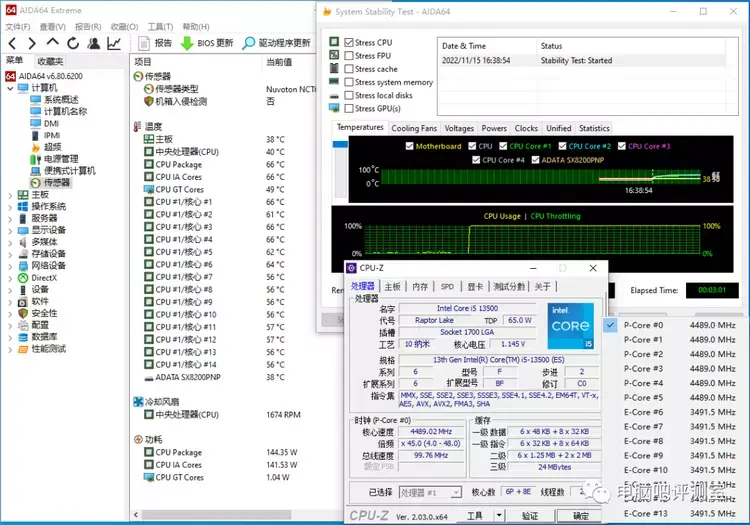Switch to the Statistics tab
The width and height of the screenshot is (750, 525).
tap(595, 128)
